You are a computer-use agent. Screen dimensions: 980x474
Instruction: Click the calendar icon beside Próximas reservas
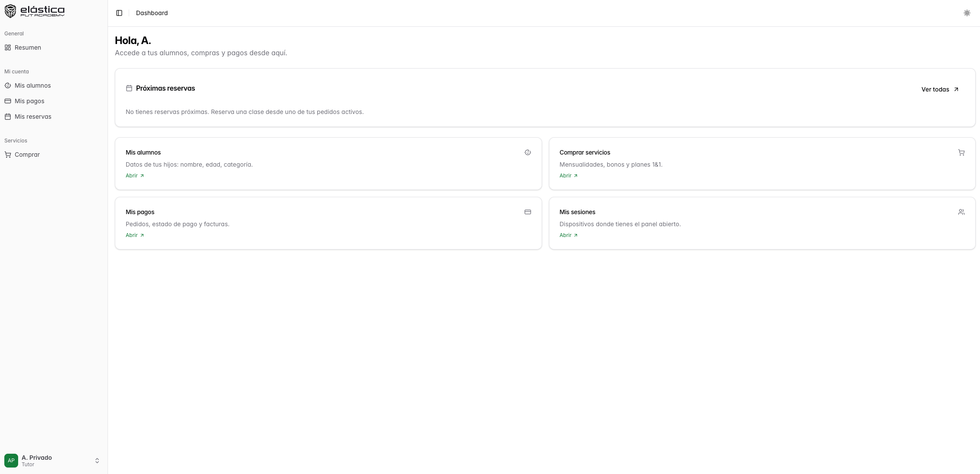(x=129, y=88)
